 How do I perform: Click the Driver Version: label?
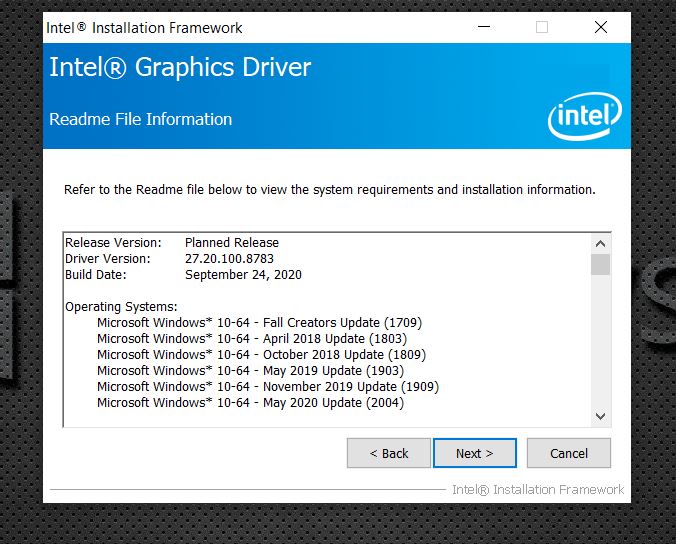click(108, 259)
